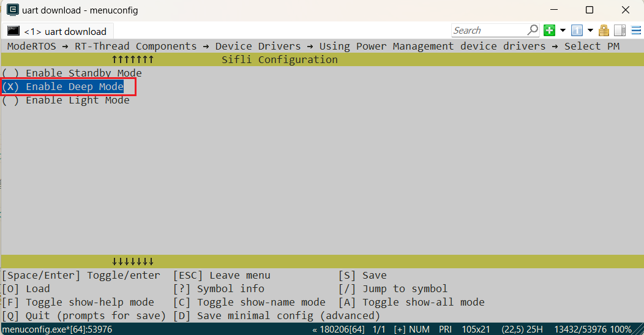Click the NUM indicator in status bar
The image size is (644, 335).
coord(419,329)
